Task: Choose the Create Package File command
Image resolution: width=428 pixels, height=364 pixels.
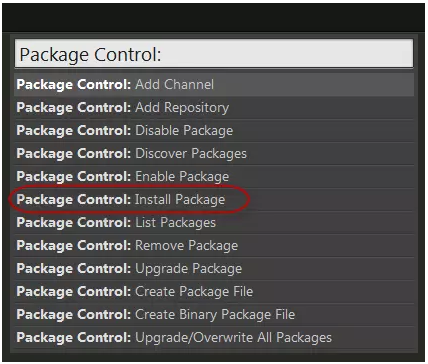Action: pyautogui.click(x=214, y=292)
